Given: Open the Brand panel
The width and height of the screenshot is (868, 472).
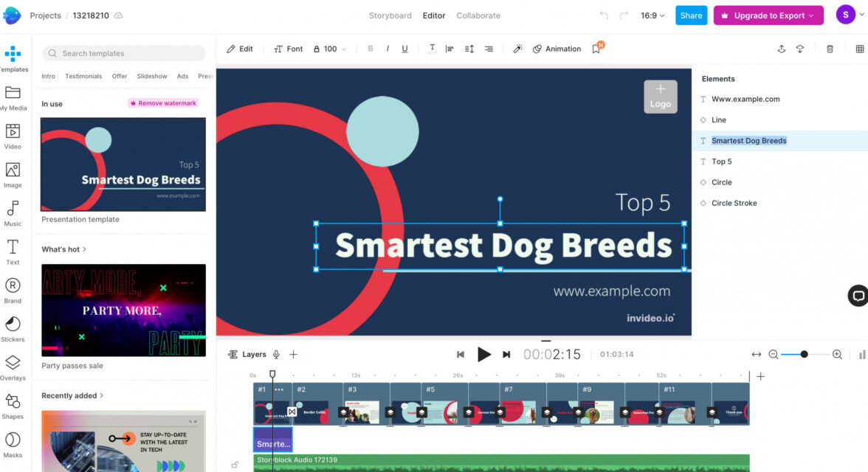Looking at the screenshot, I should tap(13, 291).
